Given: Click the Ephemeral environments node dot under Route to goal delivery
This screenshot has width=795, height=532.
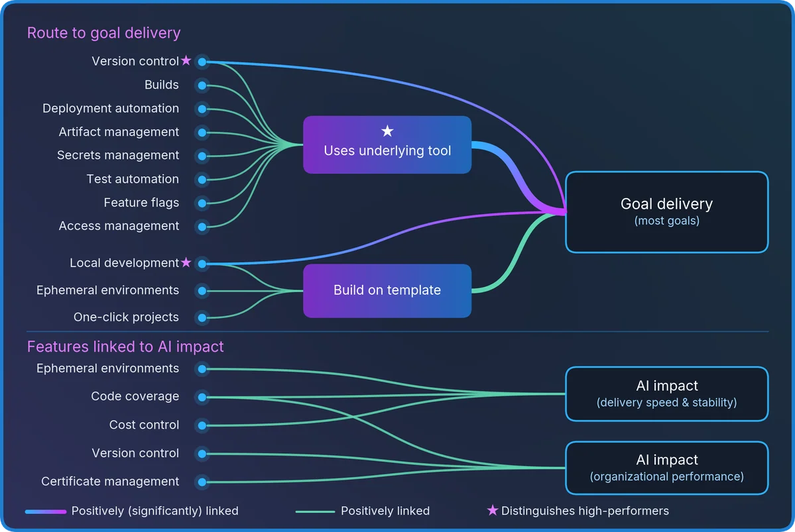Looking at the screenshot, I should (x=202, y=291).
